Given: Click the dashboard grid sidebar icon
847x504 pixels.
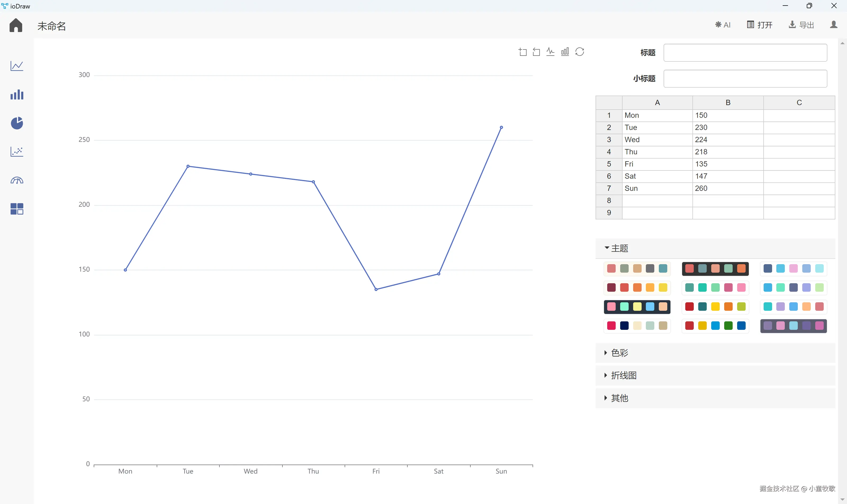Looking at the screenshot, I should pos(17,209).
